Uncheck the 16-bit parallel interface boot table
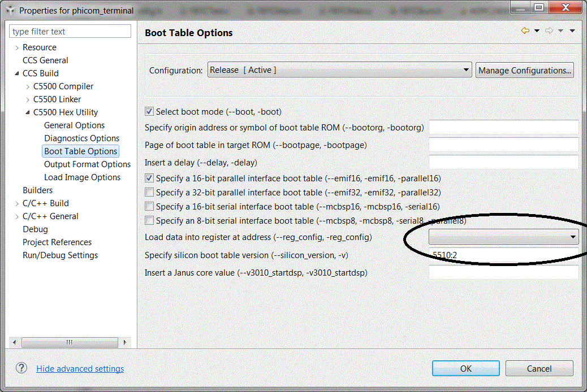This screenshot has height=392, width=587. pos(149,178)
